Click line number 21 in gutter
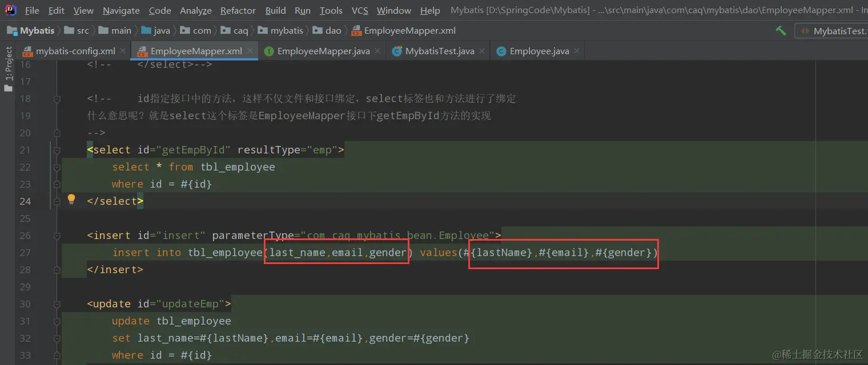 pyautogui.click(x=25, y=150)
